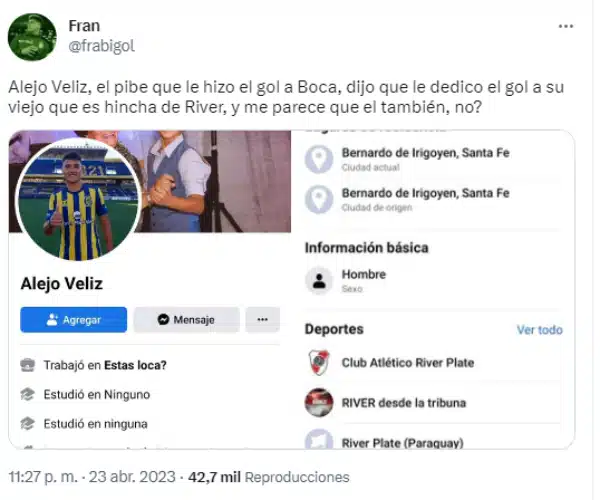The width and height of the screenshot is (600, 500).
Task: Open the tweet's three-dot more options menu
Action: 566,26
